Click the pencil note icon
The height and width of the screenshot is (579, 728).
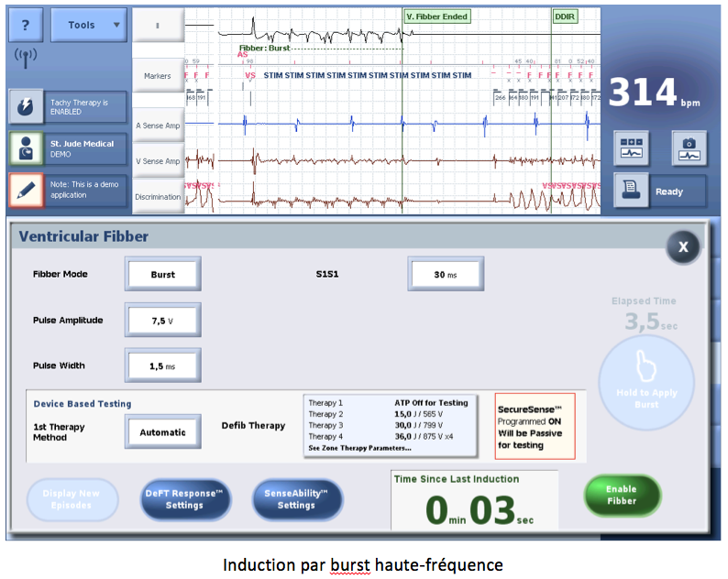coord(26,190)
